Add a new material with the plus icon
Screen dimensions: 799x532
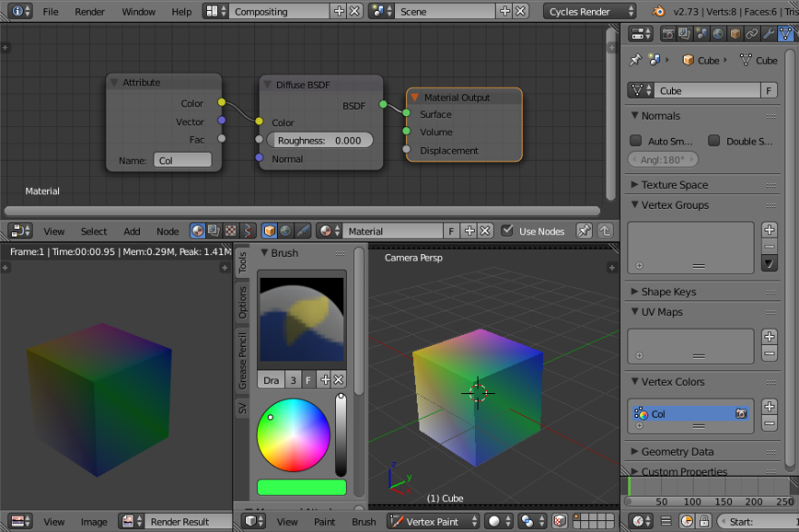[x=469, y=232]
